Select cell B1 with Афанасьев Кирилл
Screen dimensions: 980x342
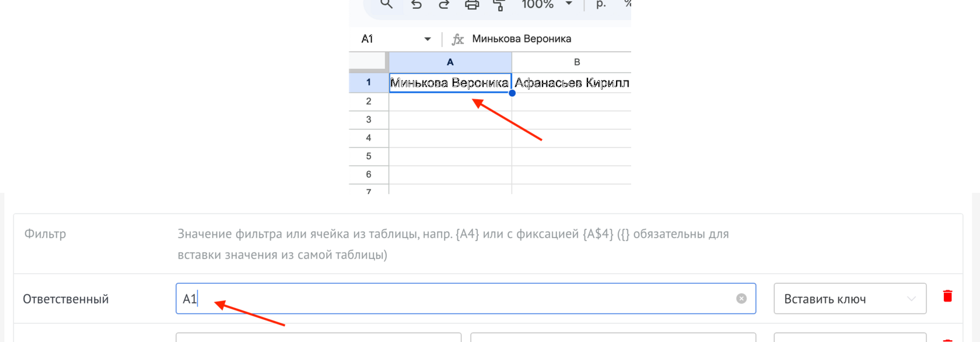(x=571, y=83)
